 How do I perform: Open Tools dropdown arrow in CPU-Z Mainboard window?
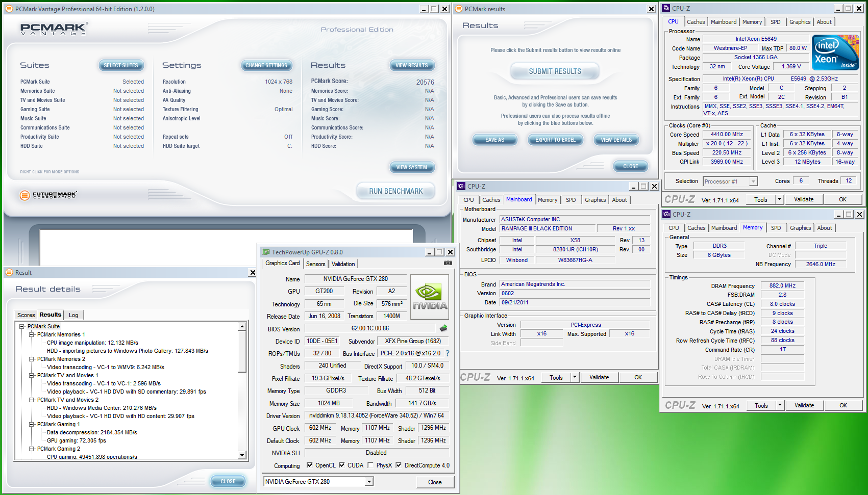tap(575, 377)
